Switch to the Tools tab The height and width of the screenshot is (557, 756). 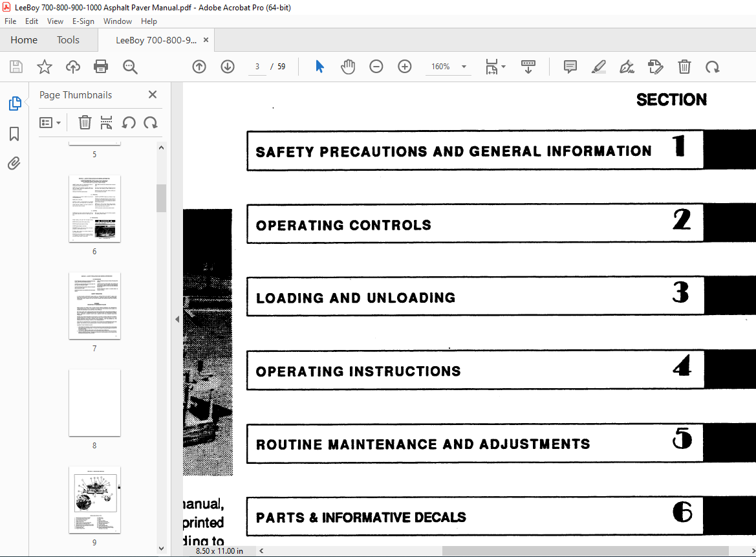(x=68, y=40)
